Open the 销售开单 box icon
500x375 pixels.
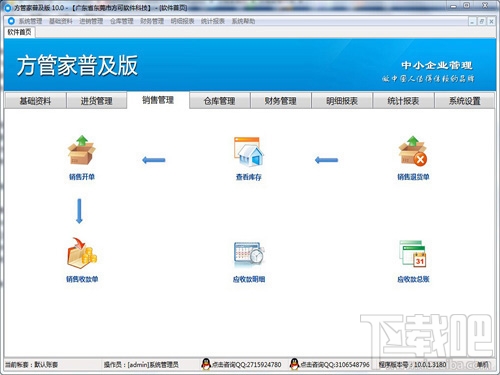[82, 150]
